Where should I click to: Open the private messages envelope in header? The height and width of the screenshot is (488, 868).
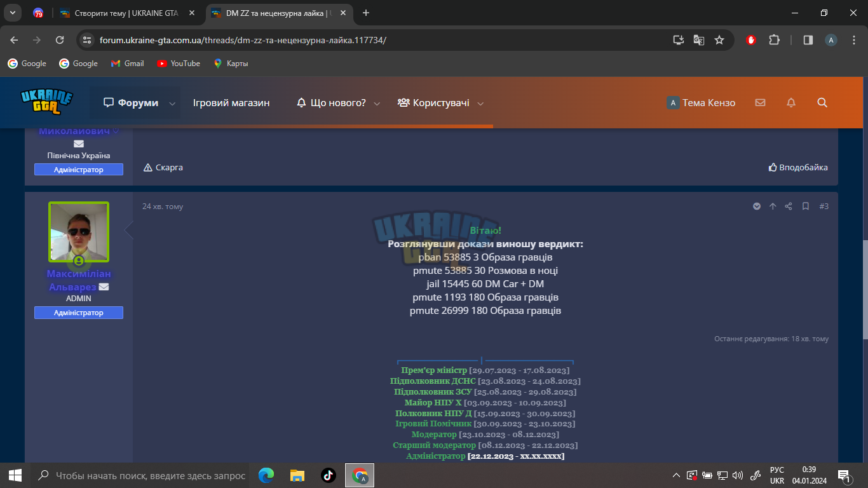(760, 102)
